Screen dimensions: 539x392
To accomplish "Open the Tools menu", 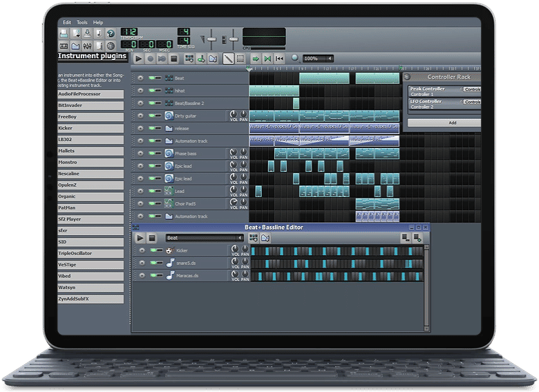I will (82, 22).
